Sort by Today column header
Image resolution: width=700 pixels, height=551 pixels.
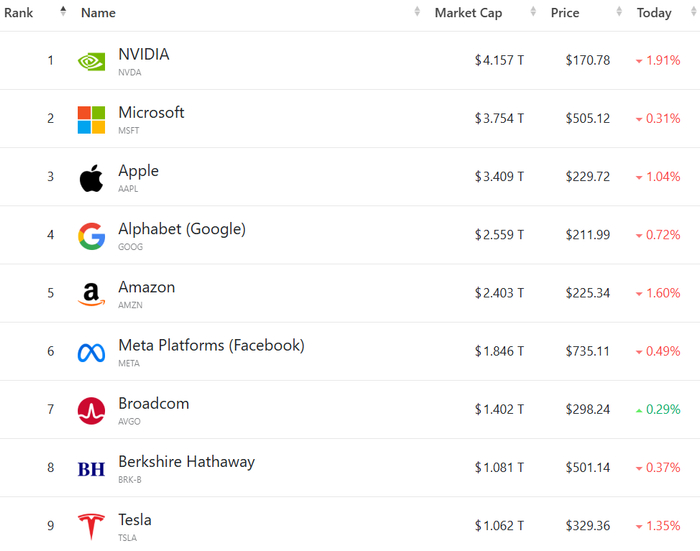tap(654, 13)
